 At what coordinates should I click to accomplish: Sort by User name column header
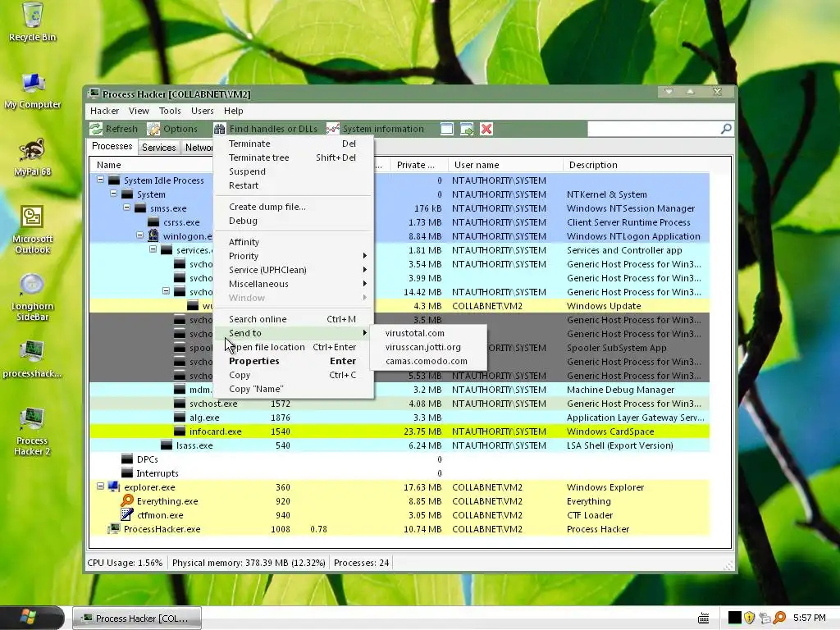click(504, 165)
